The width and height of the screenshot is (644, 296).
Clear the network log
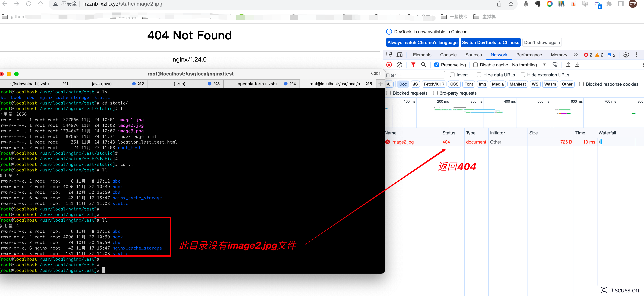coord(399,65)
